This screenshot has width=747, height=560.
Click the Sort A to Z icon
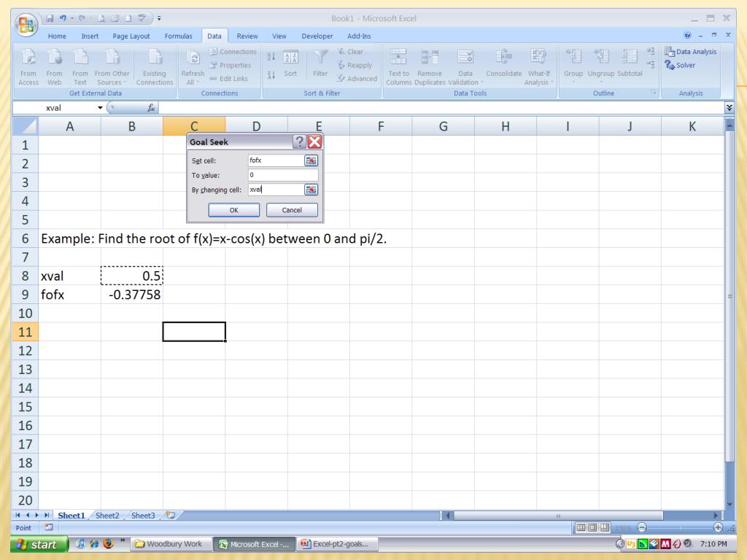[x=271, y=57]
